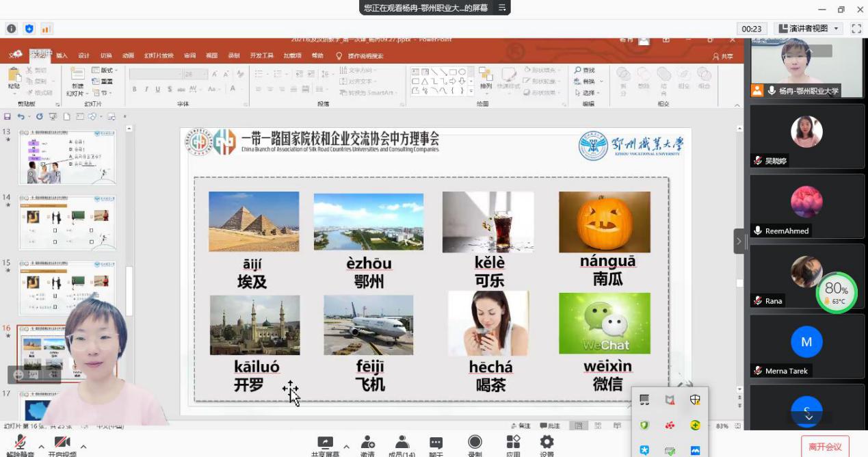Click the network signal bars icon

47,29
